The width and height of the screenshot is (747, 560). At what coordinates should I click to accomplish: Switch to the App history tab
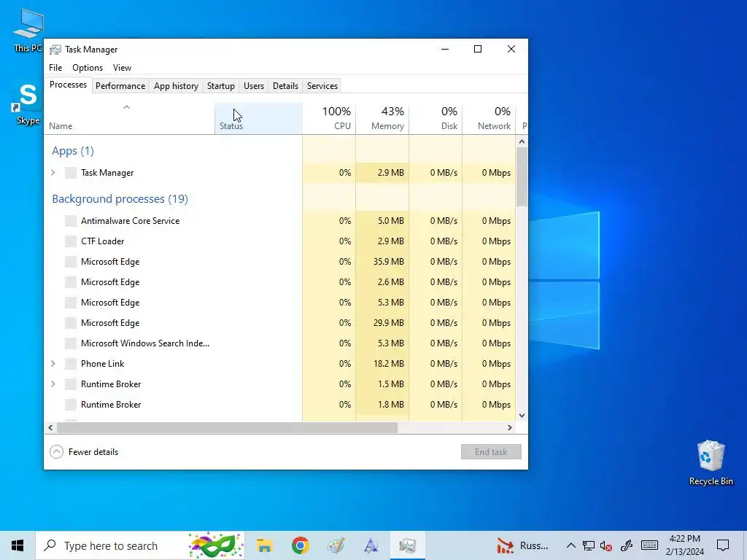coord(177,86)
